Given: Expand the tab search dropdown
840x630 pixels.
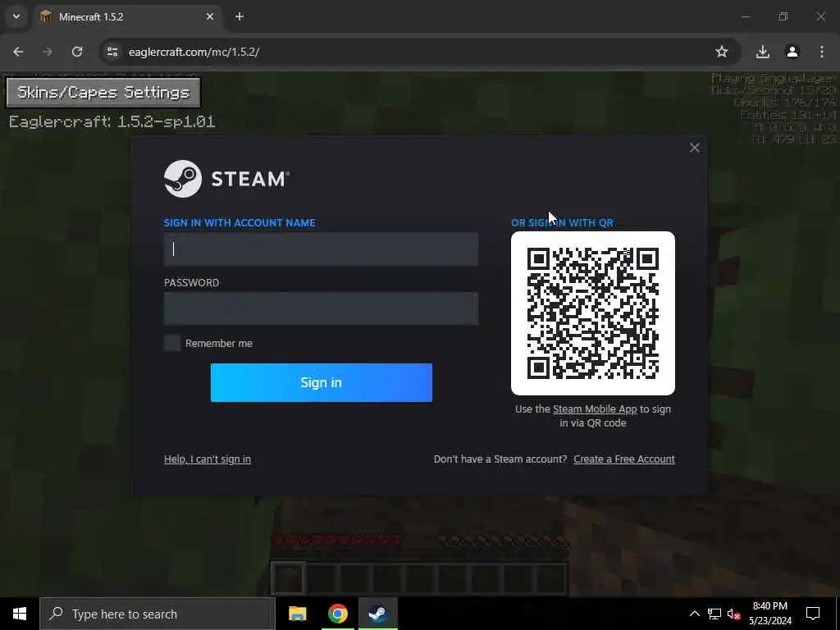Looking at the screenshot, I should 16,16.
